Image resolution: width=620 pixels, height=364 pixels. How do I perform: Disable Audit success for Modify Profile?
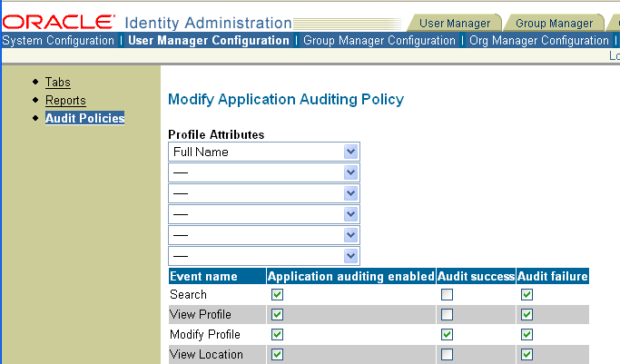[x=447, y=335]
